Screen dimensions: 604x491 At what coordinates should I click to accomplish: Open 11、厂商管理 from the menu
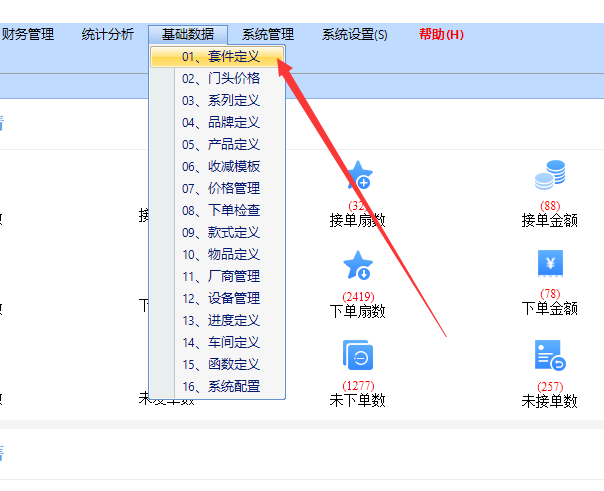pyautogui.click(x=220, y=276)
